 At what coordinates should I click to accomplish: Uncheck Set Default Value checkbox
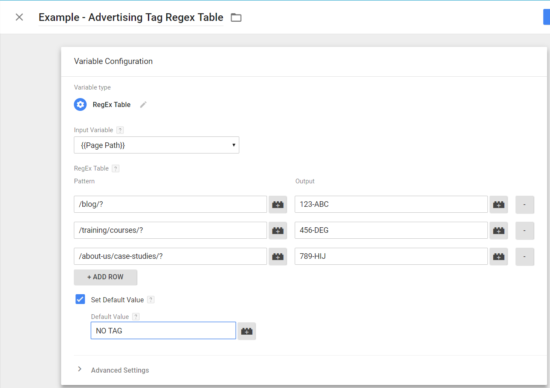(x=80, y=299)
